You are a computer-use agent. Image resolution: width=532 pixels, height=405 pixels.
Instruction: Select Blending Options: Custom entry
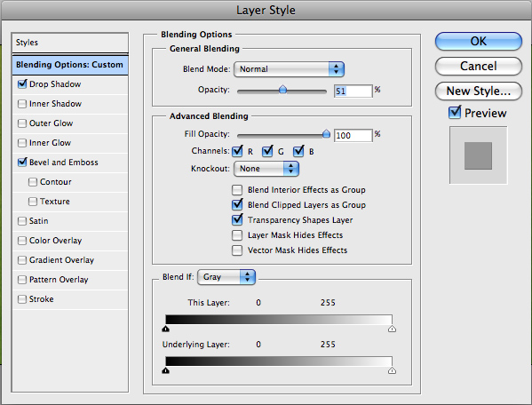pyautogui.click(x=70, y=65)
